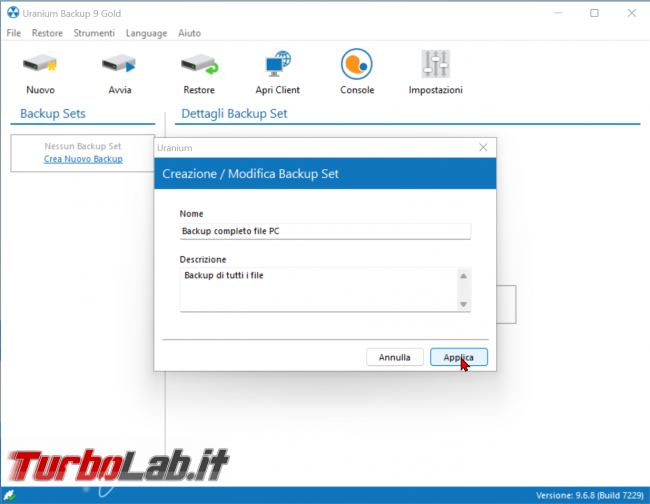
Task: Open the Restore menu in the menu bar
Action: coord(47,33)
